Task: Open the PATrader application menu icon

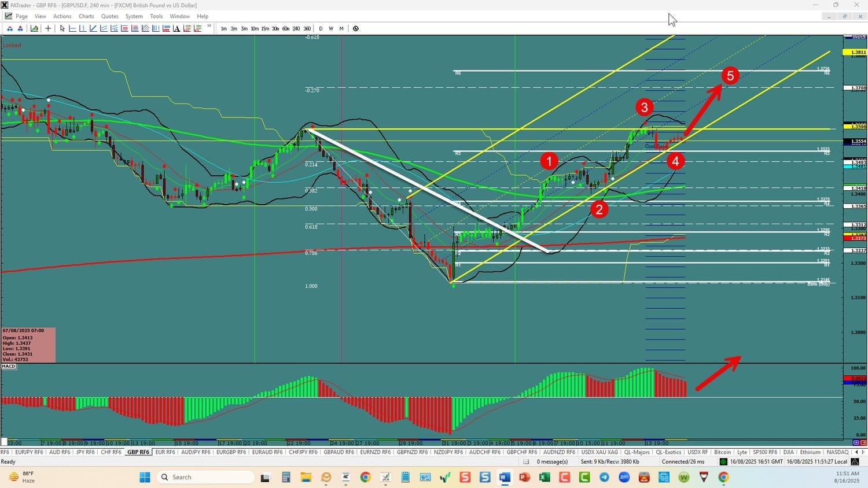Action: (5, 5)
